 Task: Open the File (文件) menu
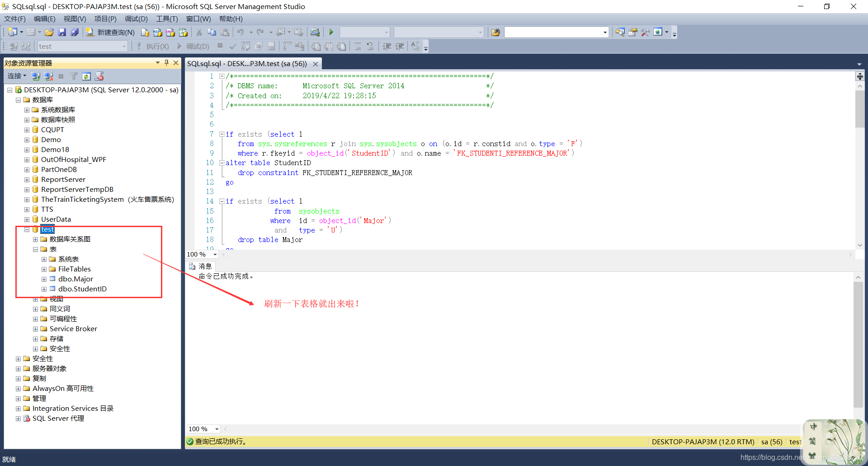pyautogui.click(x=15, y=19)
